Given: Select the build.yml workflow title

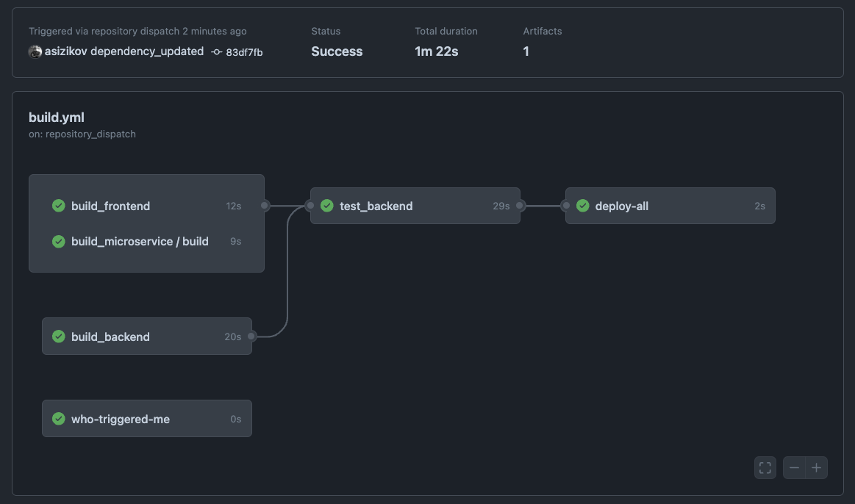Looking at the screenshot, I should (x=57, y=117).
